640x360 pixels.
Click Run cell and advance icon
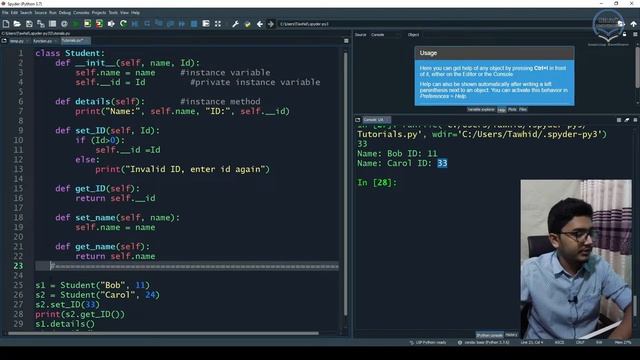coord(99,24)
